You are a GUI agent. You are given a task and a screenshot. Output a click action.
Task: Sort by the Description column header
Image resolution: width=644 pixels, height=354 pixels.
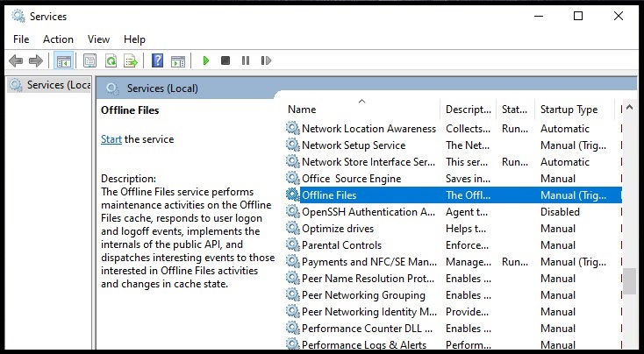(x=468, y=110)
